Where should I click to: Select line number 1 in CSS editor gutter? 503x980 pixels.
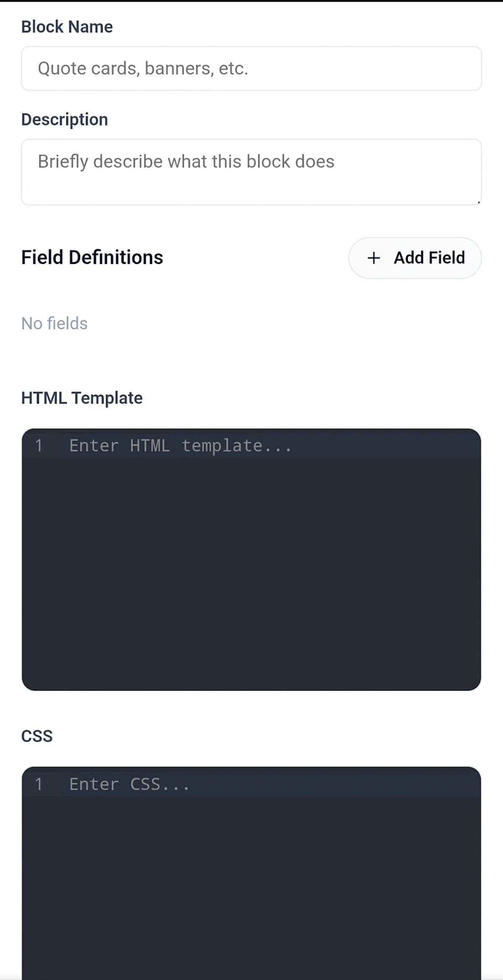coord(39,784)
